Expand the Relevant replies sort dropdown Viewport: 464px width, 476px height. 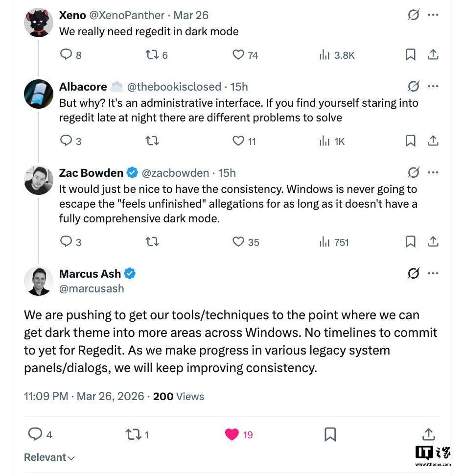point(49,457)
